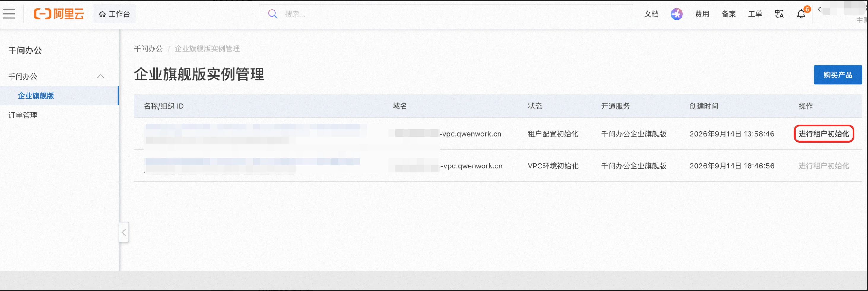Open the 备案 top menu

pos(728,14)
